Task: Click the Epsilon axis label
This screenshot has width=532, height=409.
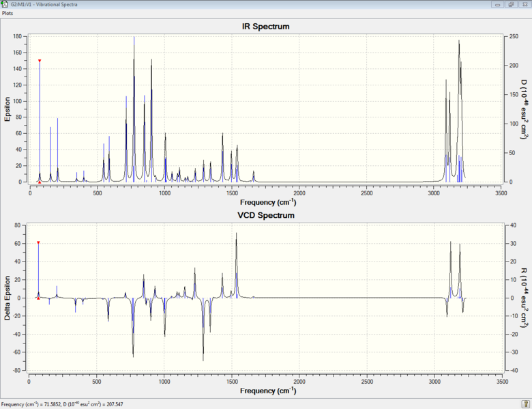Action: tap(7, 109)
